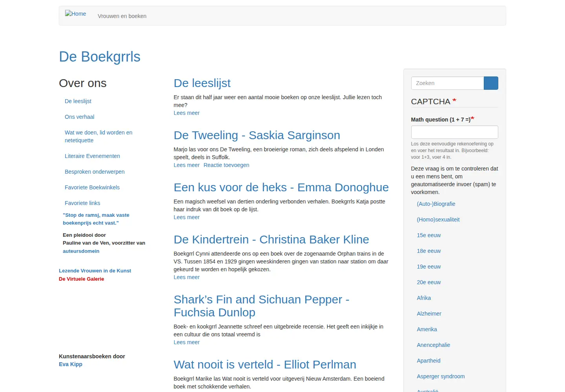The height and width of the screenshot is (392, 565).
Task: Focus the Zoeken search field
Action: pyautogui.click(x=447, y=83)
